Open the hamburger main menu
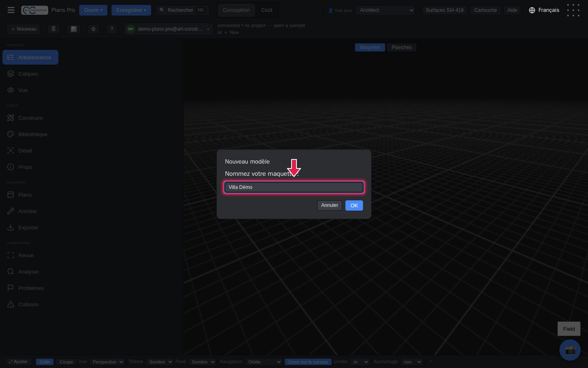The image size is (588, 368). [11, 10]
